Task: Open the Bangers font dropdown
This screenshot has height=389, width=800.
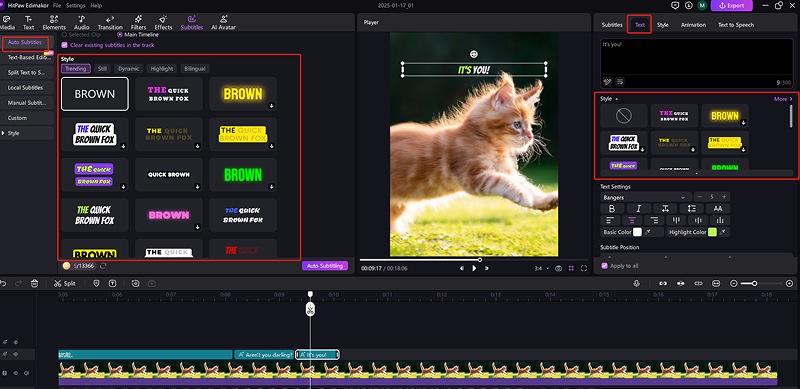Action: [646, 197]
